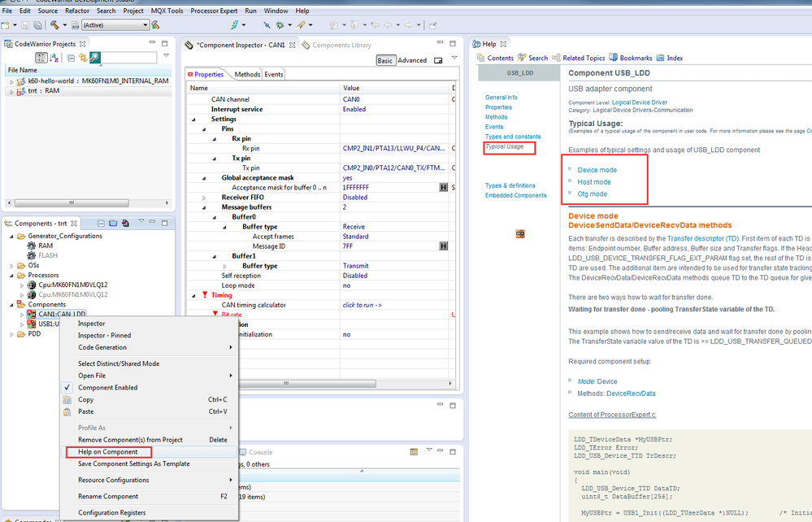Click the Build hammer icon

pyautogui.click(x=54, y=25)
